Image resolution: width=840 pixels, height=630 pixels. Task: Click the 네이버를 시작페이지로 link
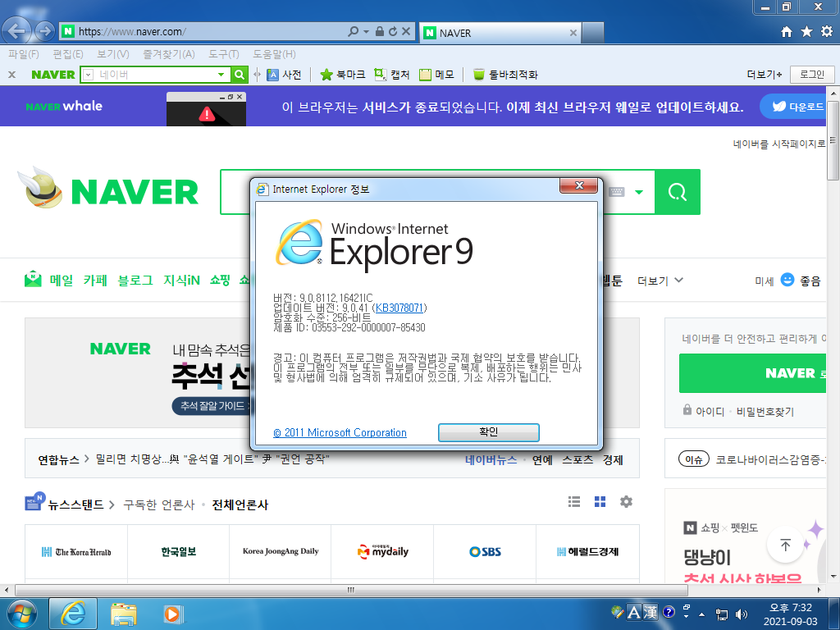pos(779,144)
